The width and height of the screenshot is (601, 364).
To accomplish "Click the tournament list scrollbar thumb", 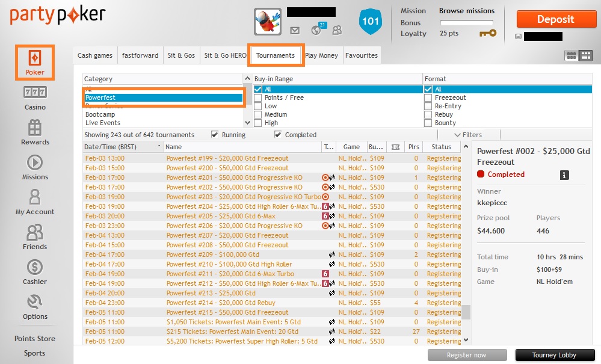I will (x=466, y=312).
